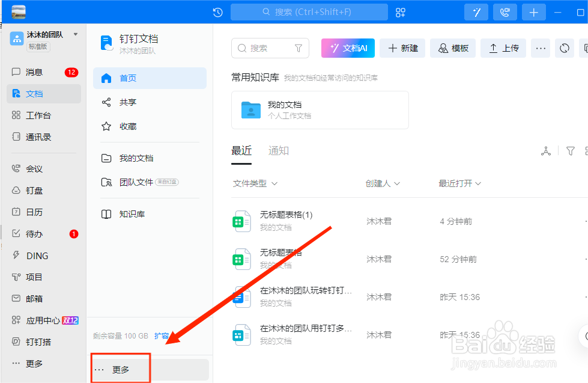Expand the 创建人 dropdown
Viewport: 588px width, 383px height.
[383, 183]
